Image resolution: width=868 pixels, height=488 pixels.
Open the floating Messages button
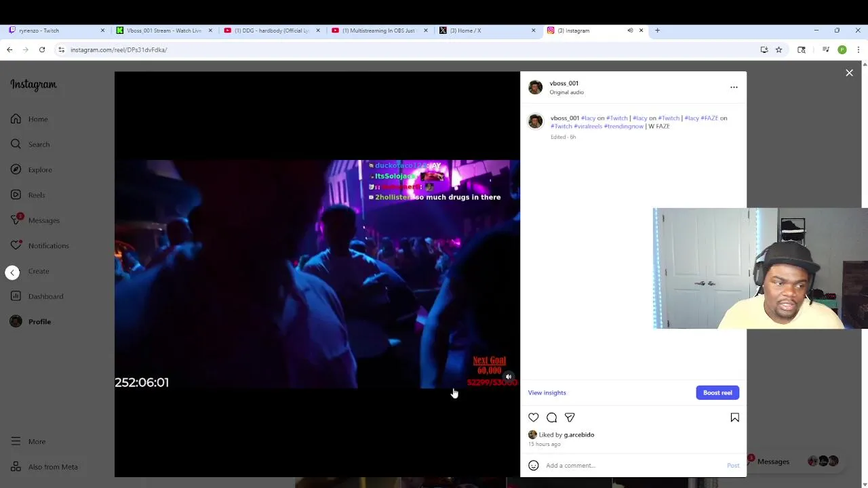(793, 462)
